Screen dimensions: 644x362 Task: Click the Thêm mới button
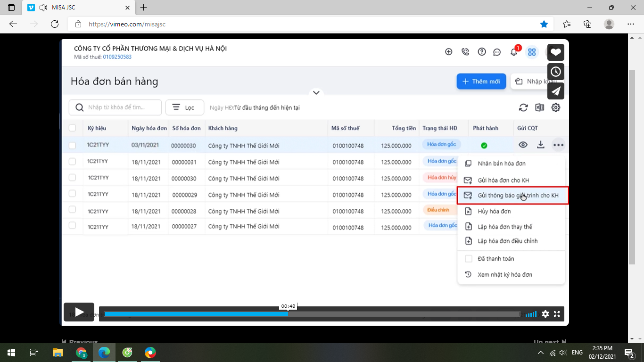[x=481, y=82]
